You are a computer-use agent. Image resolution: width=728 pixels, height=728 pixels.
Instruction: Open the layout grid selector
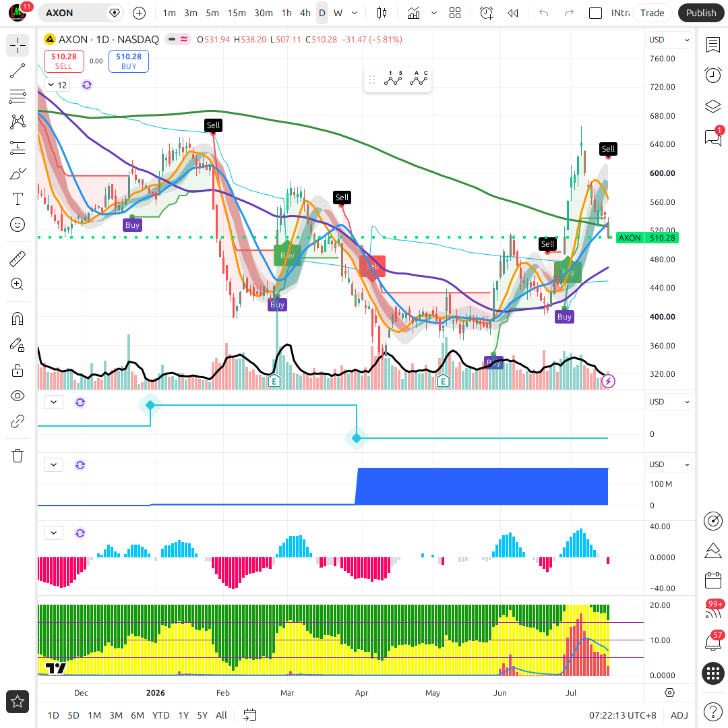pos(455,13)
